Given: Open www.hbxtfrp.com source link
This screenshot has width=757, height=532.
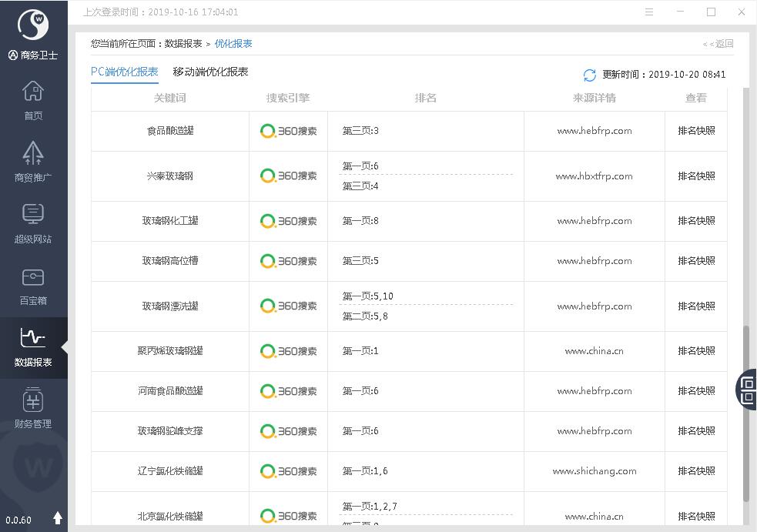Looking at the screenshot, I should 594,176.
